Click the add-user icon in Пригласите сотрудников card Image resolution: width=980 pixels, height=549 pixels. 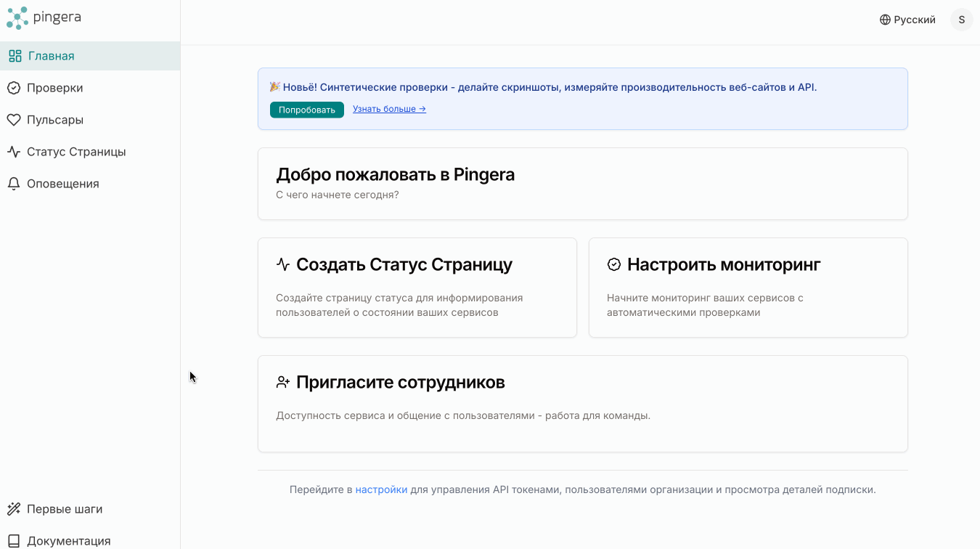283,382
